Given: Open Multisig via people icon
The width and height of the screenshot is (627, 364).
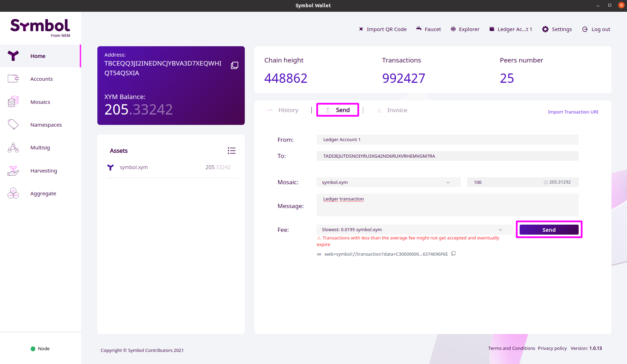Looking at the screenshot, I should coord(13,148).
